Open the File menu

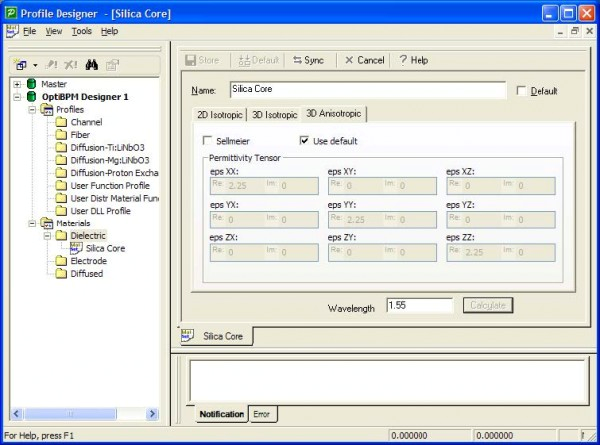[29, 31]
